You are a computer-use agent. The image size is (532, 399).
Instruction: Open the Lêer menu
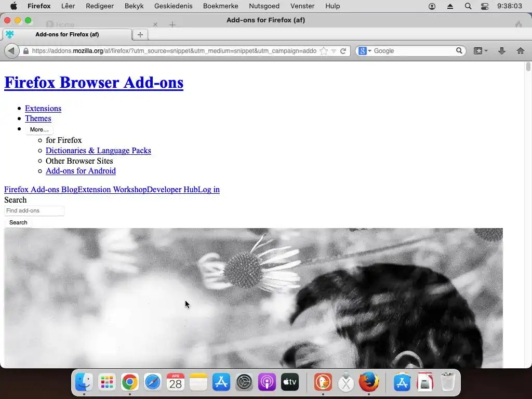click(x=68, y=6)
